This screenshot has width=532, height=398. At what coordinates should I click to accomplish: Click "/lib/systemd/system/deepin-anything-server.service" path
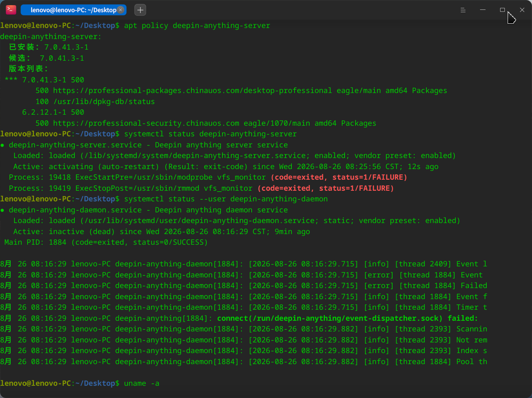point(195,156)
